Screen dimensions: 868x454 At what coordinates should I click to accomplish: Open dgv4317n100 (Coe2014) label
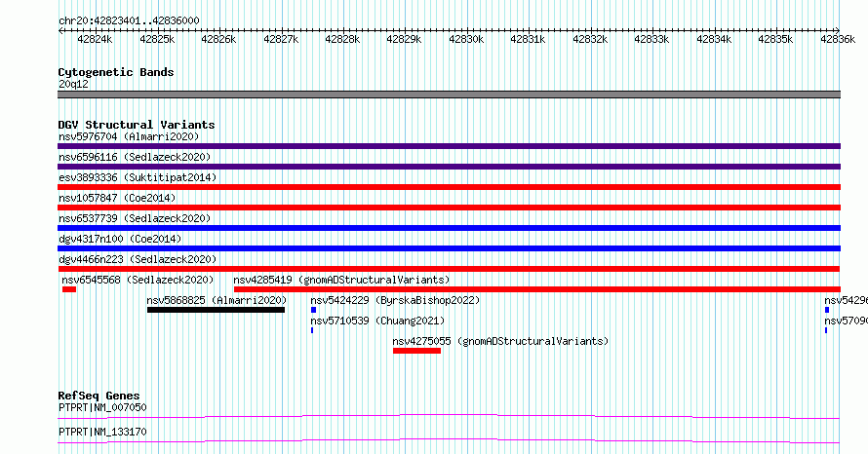click(120, 239)
